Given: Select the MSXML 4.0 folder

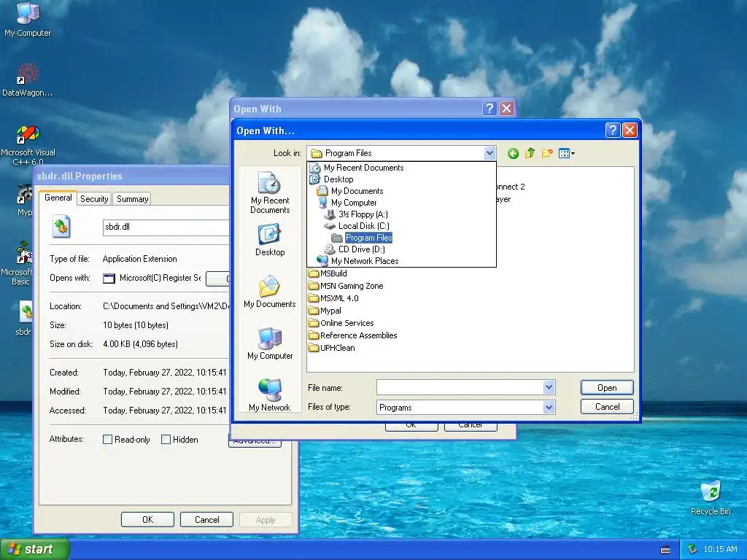Looking at the screenshot, I should (333, 298).
